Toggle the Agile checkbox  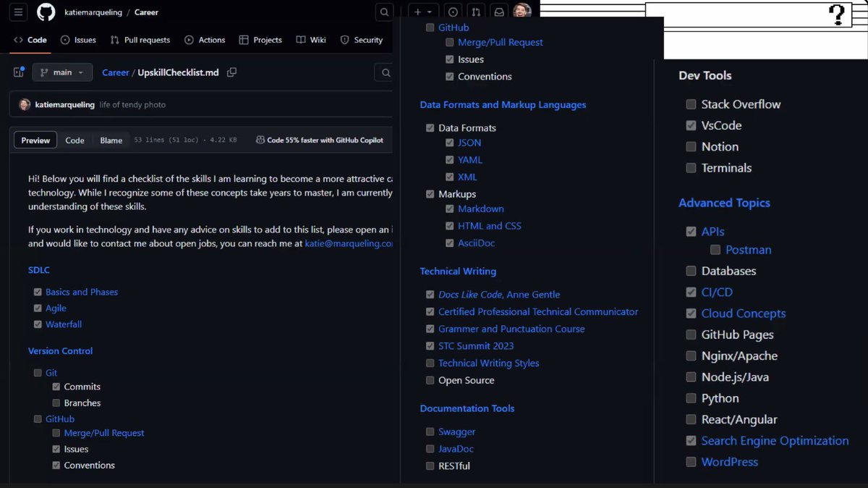coord(38,308)
